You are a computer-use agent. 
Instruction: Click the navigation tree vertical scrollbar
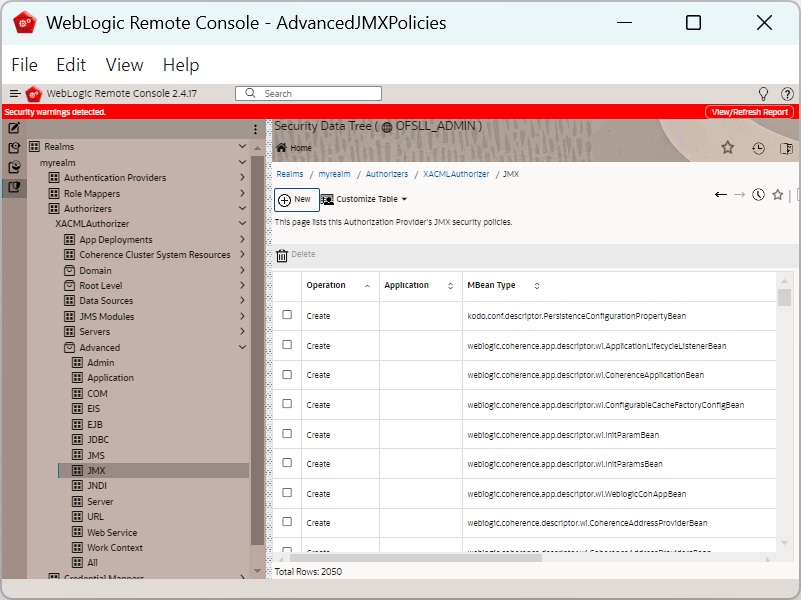(x=257, y=350)
